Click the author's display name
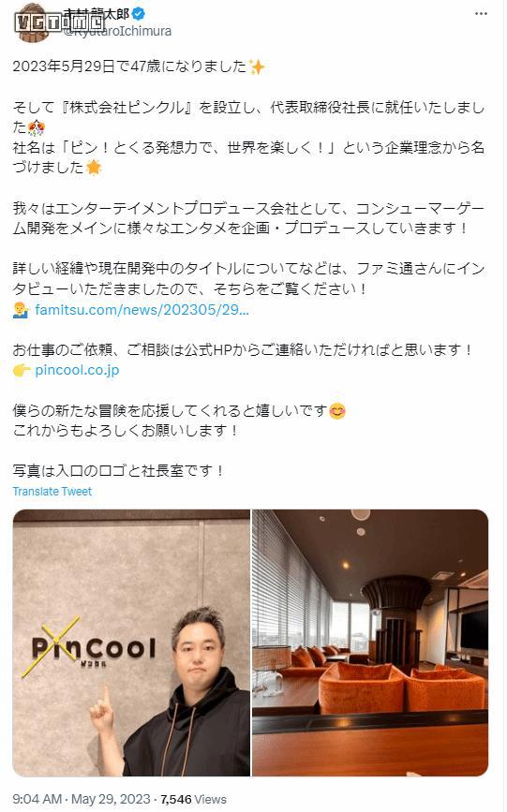Image resolution: width=507 pixels, height=812 pixels. click(x=97, y=13)
